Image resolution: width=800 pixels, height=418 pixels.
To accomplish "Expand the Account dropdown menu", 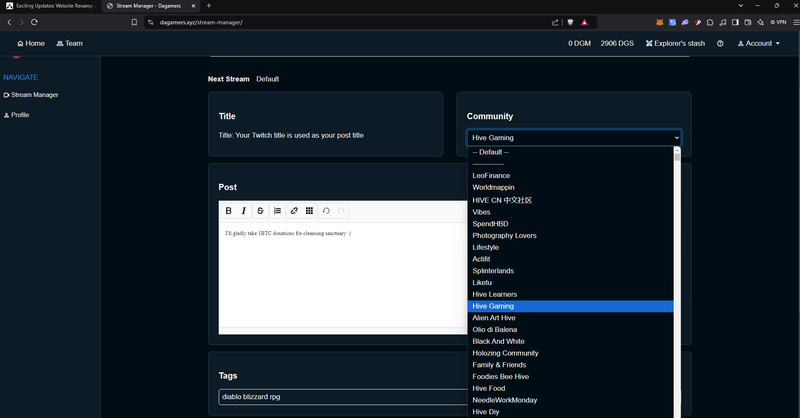I will tap(758, 44).
